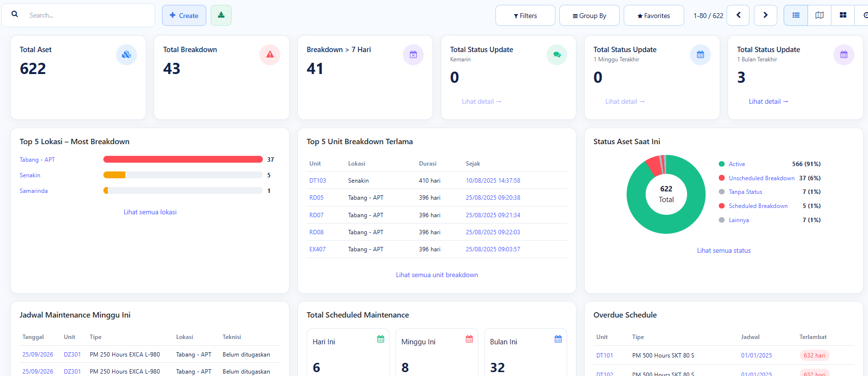Switch to map view icon
868x376 pixels.
pyautogui.click(x=820, y=15)
